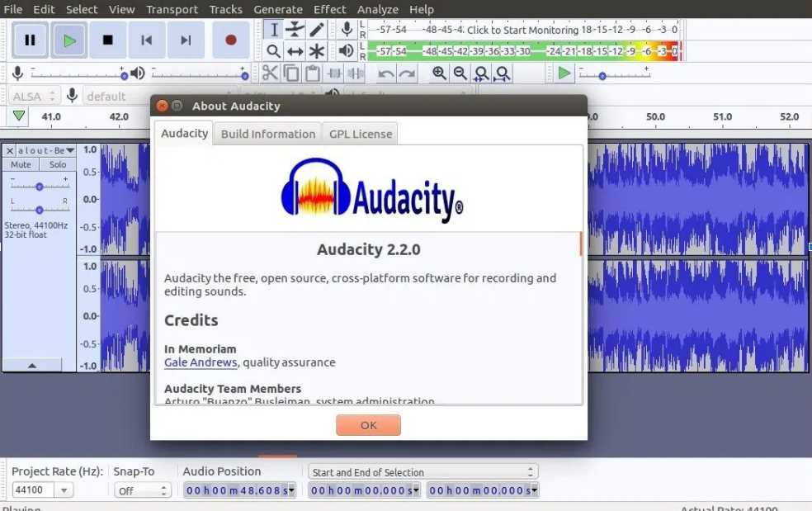
Task: Click to Start Monitoring recording meter
Action: click(x=525, y=30)
